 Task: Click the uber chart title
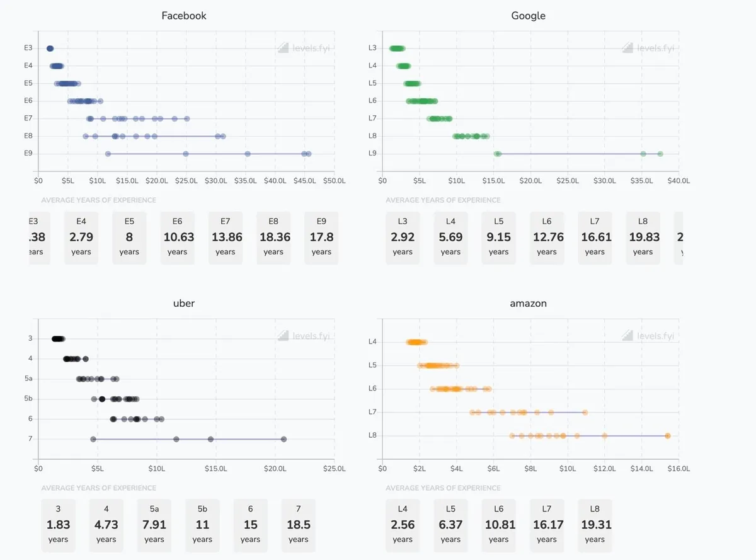(x=184, y=303)
